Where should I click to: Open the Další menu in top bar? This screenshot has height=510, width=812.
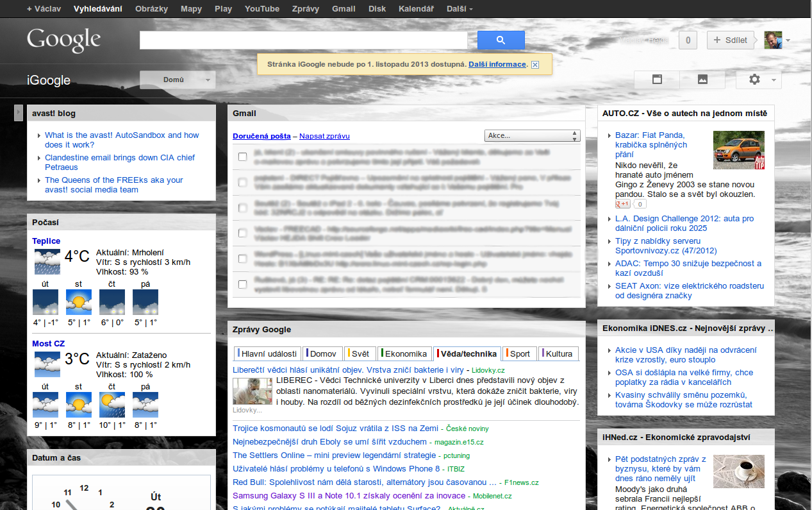(460, 9)
